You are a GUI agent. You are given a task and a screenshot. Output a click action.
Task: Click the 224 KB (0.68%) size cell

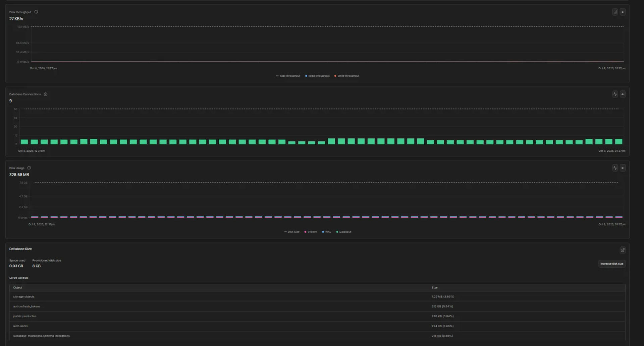[x=442, y=326]
